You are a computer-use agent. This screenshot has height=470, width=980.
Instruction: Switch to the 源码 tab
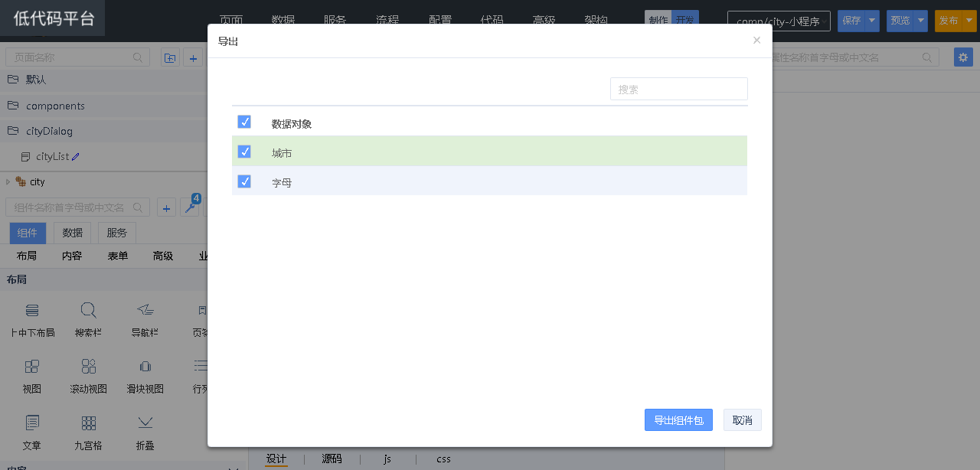(332, 459)
